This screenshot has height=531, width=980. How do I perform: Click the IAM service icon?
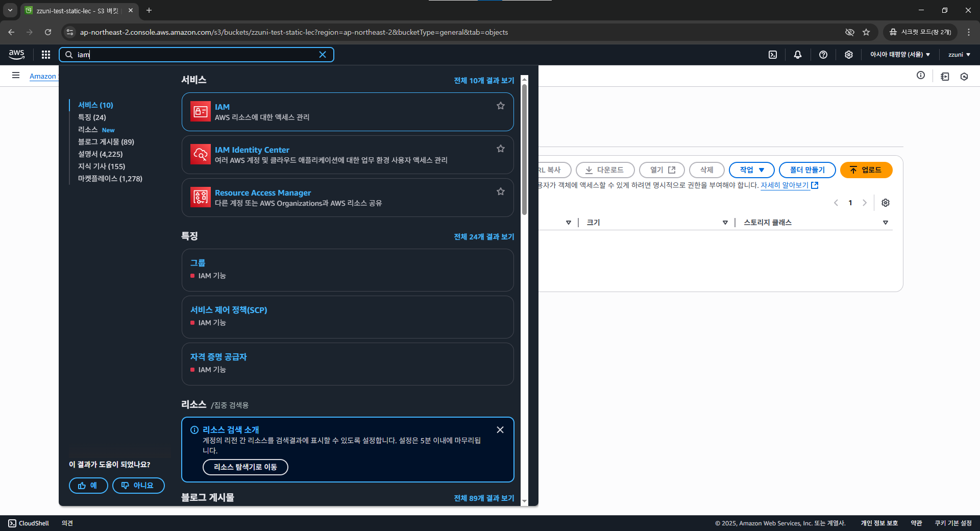coord(201,111)
